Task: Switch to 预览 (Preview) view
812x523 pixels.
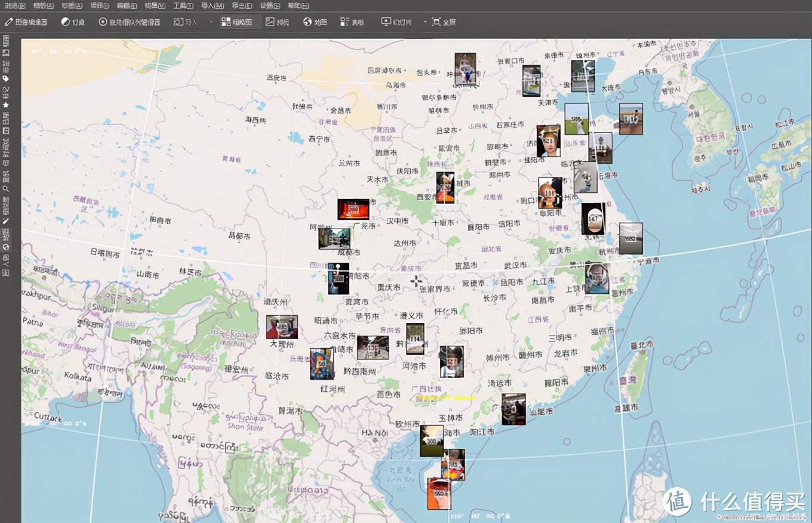Action: pos(277,22)
